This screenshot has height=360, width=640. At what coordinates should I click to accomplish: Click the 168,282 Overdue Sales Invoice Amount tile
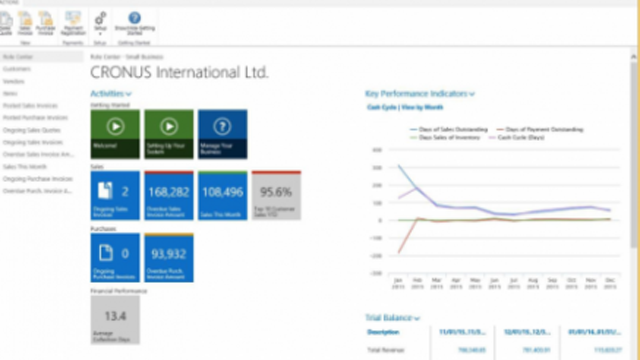coord(169,196)
